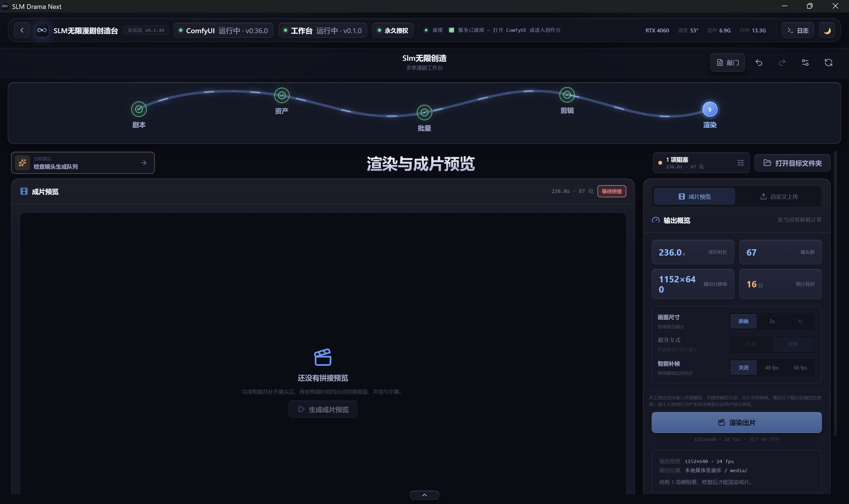The width and height of the screenshot is (849, 504).
Task: Click the film strip icon beside 成片预览 header
Action: [24, 191]
